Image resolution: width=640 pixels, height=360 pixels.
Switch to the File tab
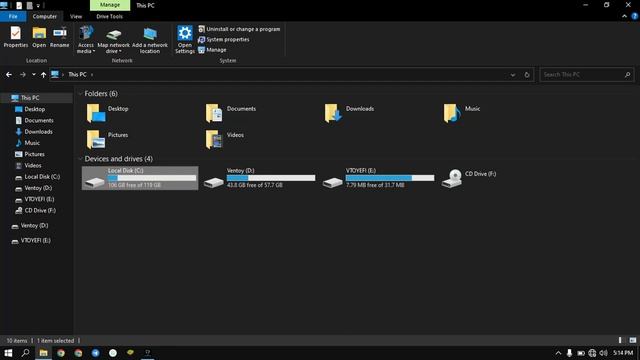[13, 16]
